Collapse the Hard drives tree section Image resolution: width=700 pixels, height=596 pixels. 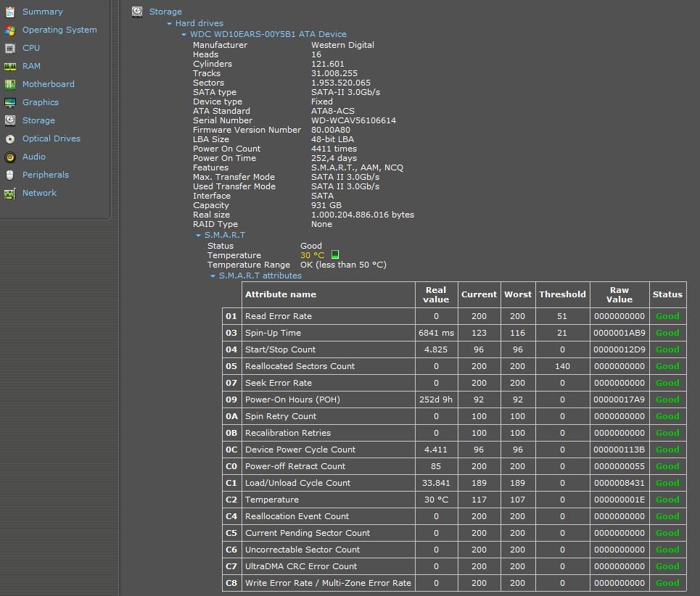point(170,24)
